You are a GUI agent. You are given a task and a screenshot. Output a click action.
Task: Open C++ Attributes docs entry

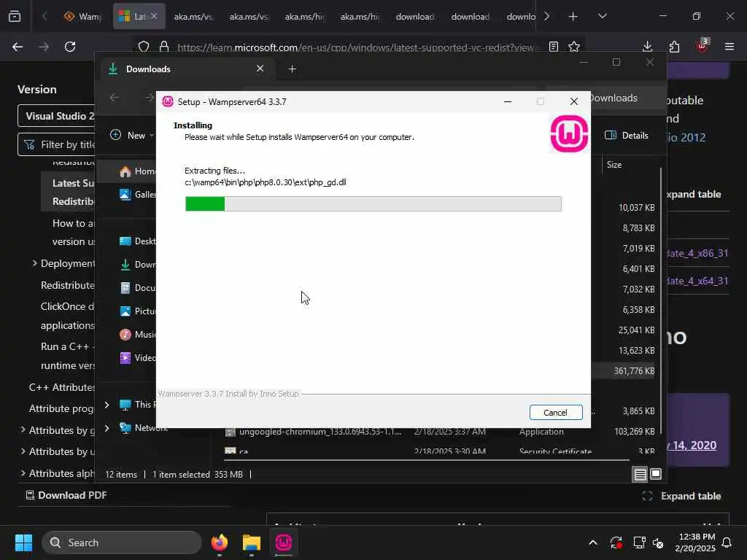(x=62, y=388)
